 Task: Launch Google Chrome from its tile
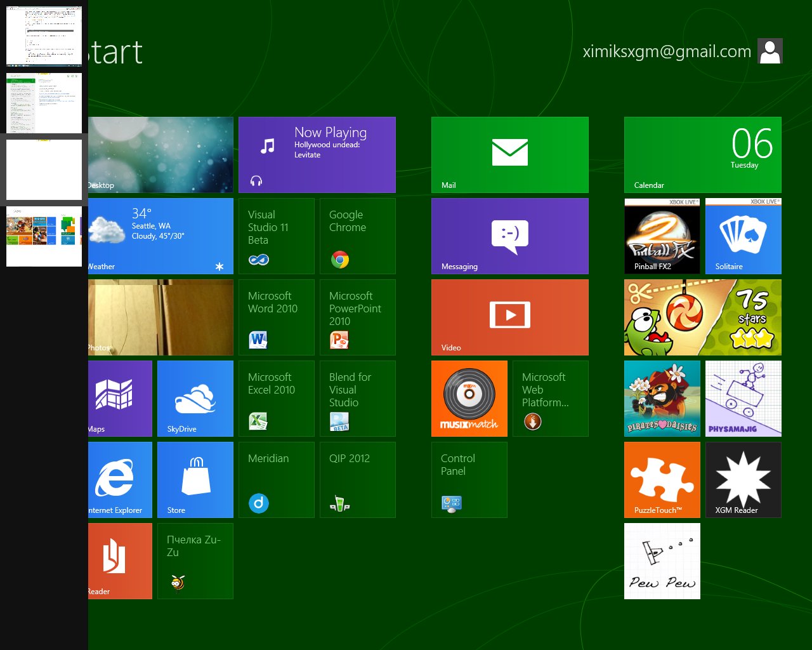pos(358,236)
